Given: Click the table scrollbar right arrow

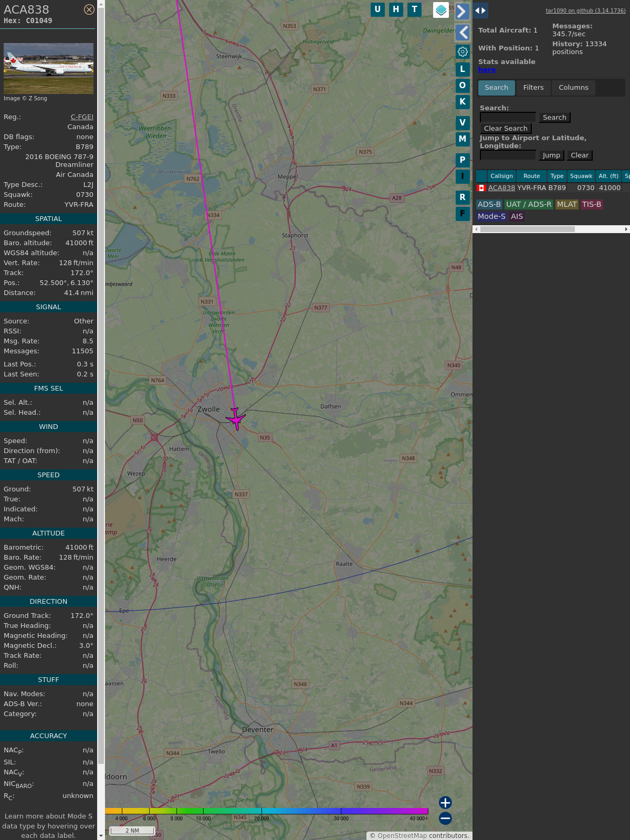Looking at the screenshot, I should 626,229.
